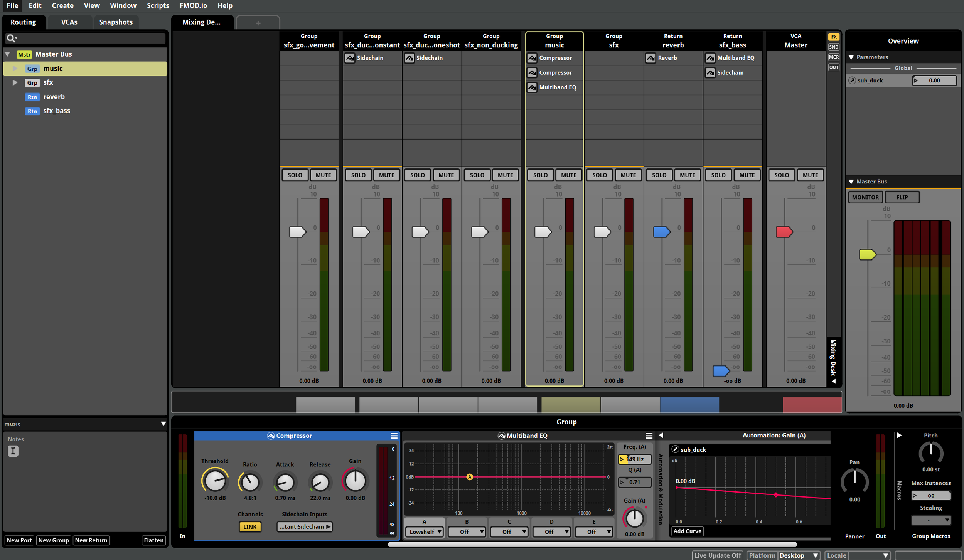This screenshot has width=964, height=560.
Task: Open the Platform Desktop dropdown
Action: coord(799,555)
